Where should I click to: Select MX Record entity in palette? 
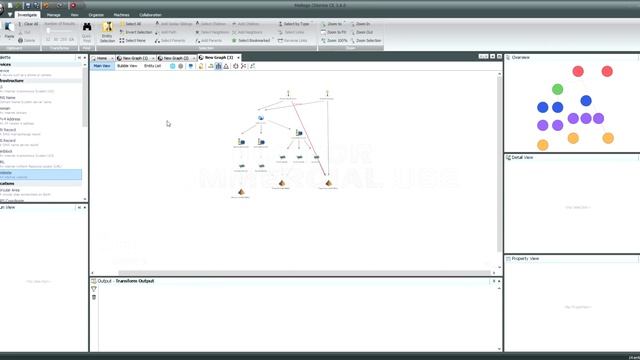pos(41,132)
